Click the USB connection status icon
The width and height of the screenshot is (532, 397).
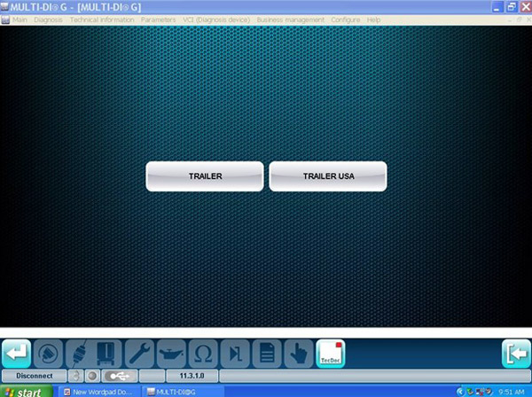[x=118, y=376]
